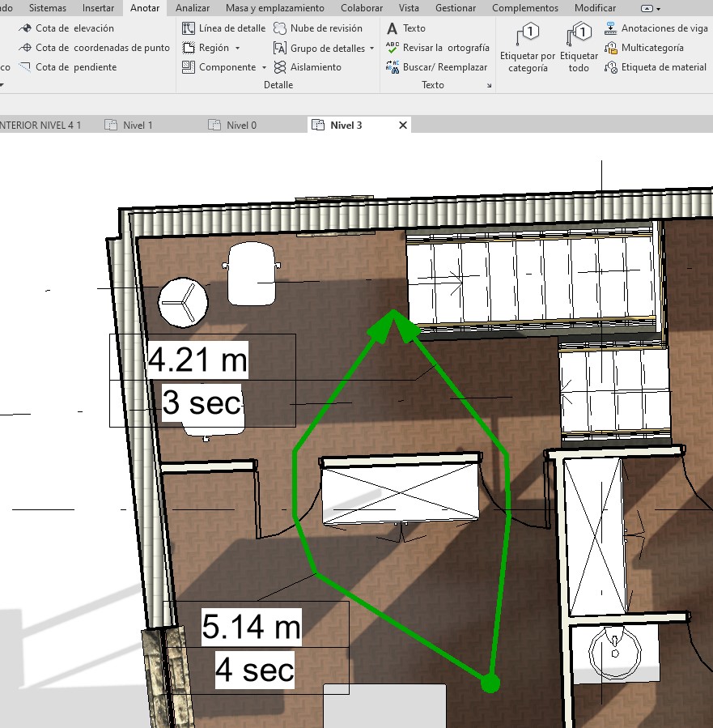
Task: Open the Analizar ribbon tab
Action: tap(192, 8)
